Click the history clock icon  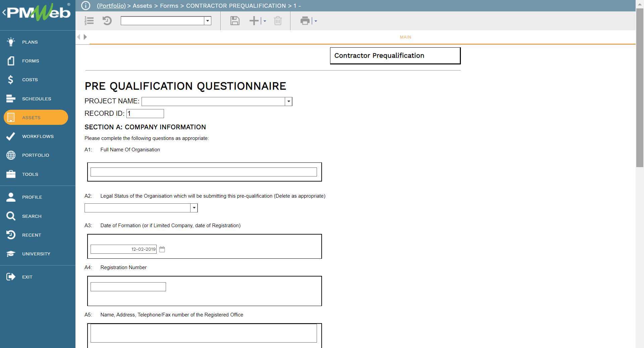tap(107, 21)
